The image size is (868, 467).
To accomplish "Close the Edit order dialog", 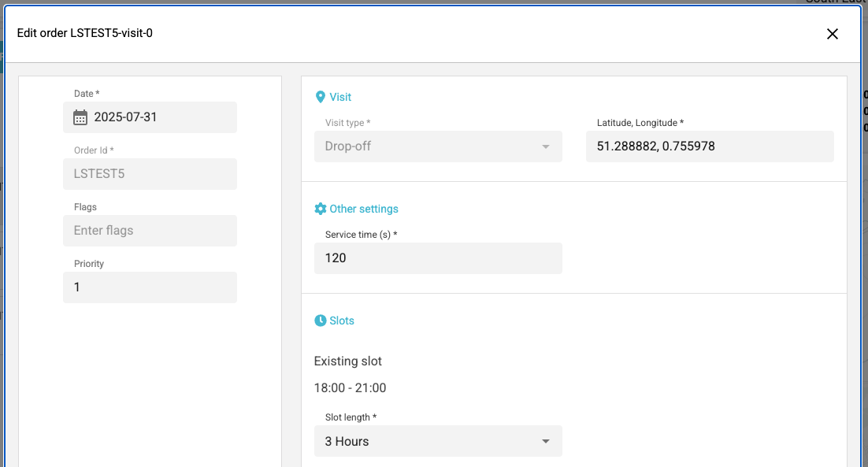I will coord(832,34).
